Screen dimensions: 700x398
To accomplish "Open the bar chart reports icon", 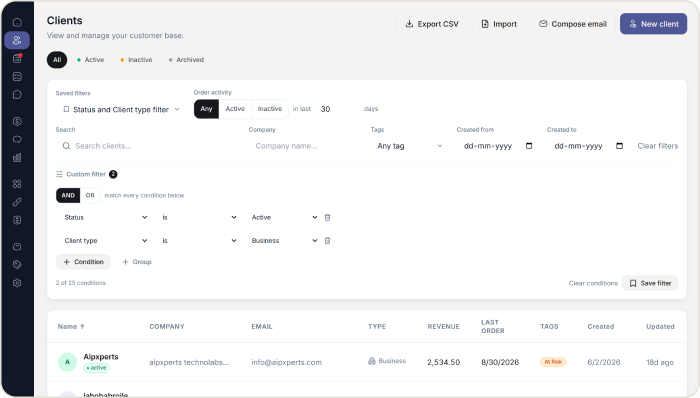I will pyautogui.click(x=17, y=158).
